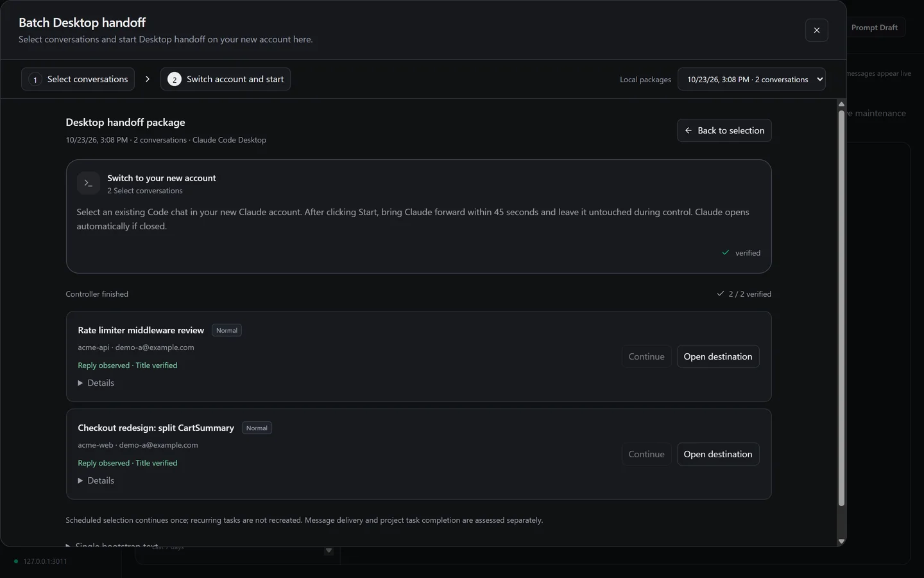Click the Normal badge on Rate limiter review

point(227,331)
